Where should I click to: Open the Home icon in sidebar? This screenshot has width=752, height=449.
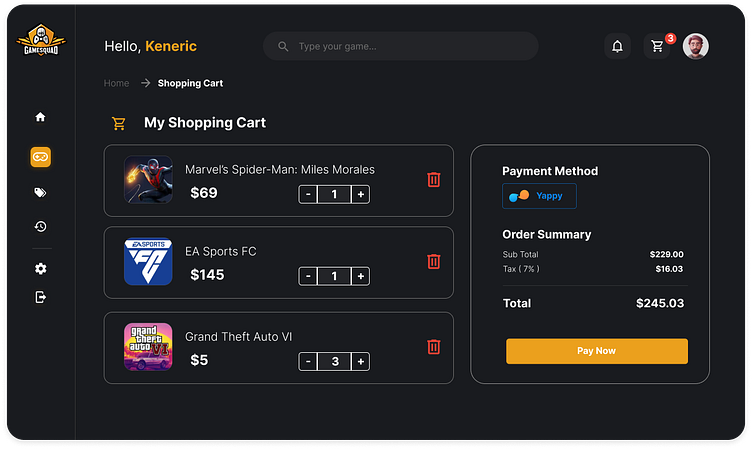tap(41, 117)
